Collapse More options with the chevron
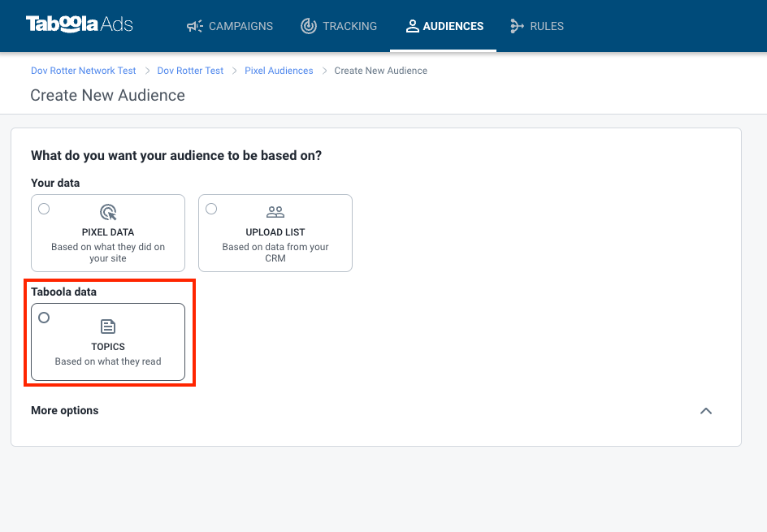Screen dimensions: 767x532 [x=706, y=411]
